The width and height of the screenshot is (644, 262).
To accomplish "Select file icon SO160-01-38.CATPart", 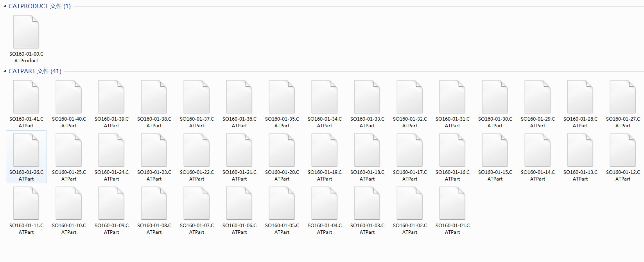I will point(154,97).
